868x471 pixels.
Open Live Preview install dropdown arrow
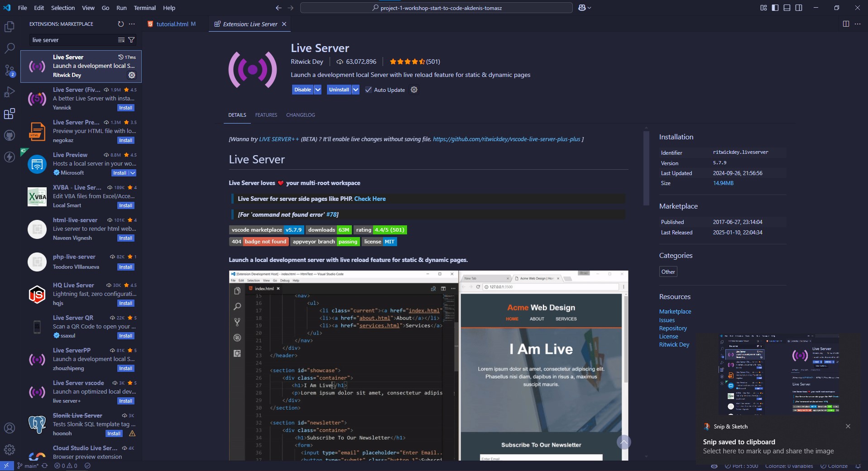pos(133,173)
